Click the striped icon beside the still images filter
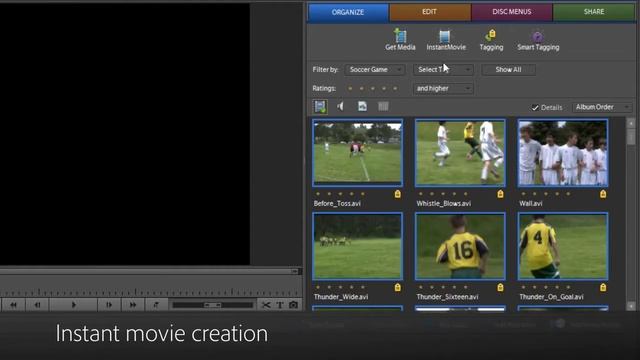 (x=383, y=107)
